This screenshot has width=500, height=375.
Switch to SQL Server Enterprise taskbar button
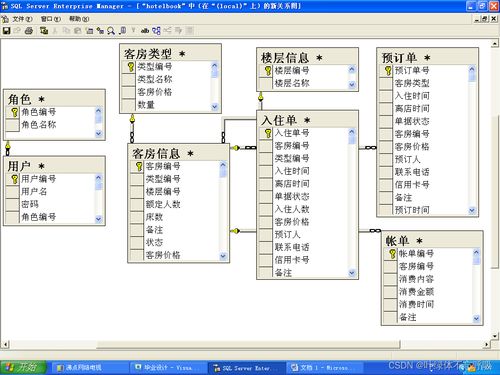pos(246,368)
